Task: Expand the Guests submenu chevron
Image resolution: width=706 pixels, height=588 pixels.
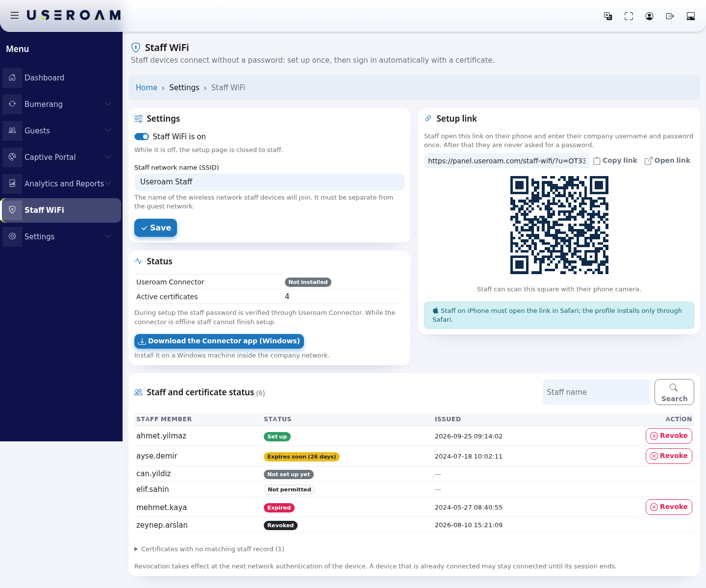Action: tap(108, 130)
